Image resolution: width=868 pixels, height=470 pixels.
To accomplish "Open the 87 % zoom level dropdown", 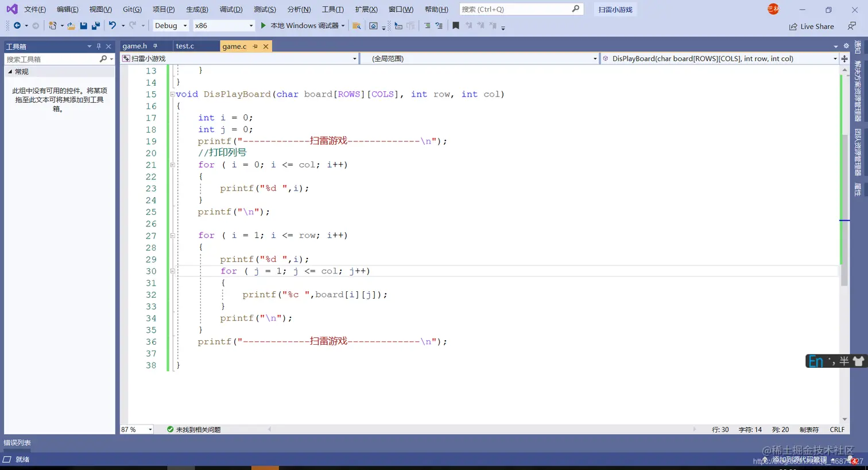I will click(x=150, y=429).
